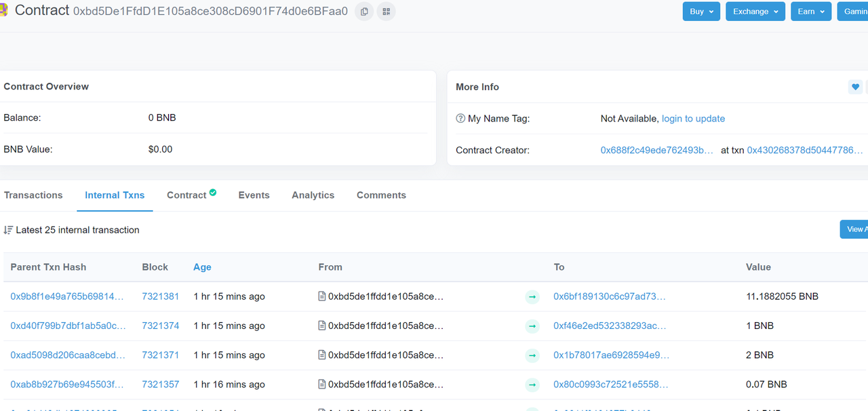Show QR code for contract address
The image size is (868, 411).
coord(387,12)
